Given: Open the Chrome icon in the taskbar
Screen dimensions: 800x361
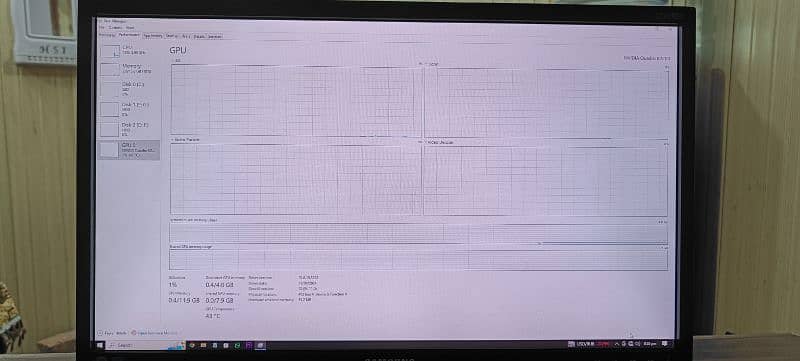Looking at the screenshot, I should pyautogui.click(x=192, y=345).
